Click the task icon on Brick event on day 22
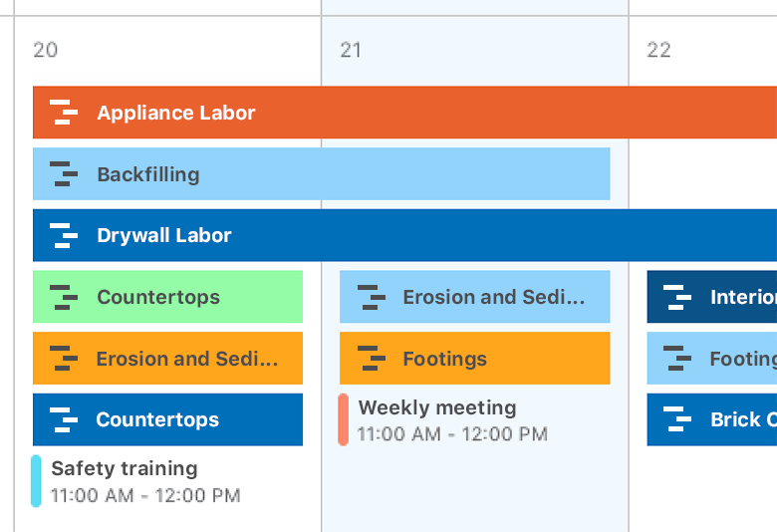This screenshot has width=777, height=532. tap(677, 419)
